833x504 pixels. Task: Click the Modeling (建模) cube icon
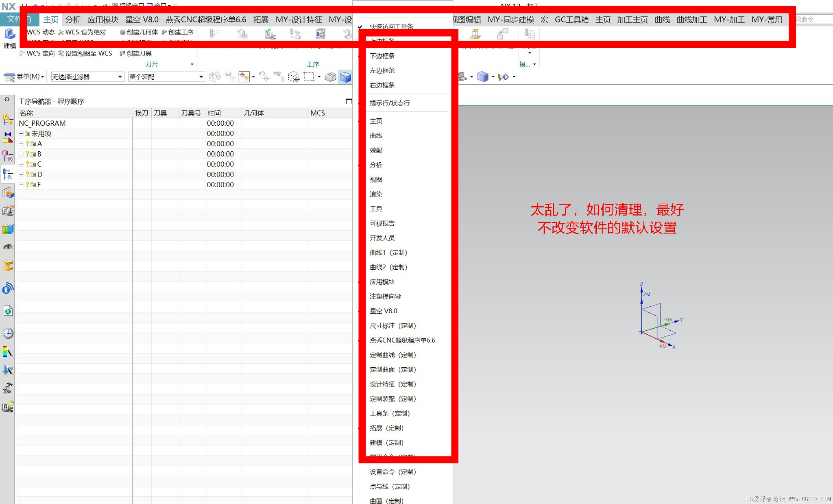(x=10, y=35)
